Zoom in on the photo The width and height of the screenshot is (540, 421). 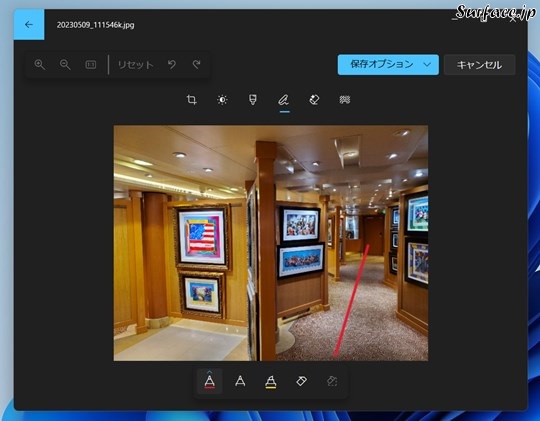pos(40,64)
